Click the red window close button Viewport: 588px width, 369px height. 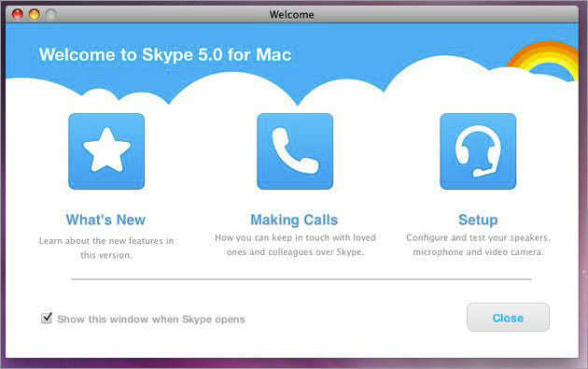(x=17, y=14)
